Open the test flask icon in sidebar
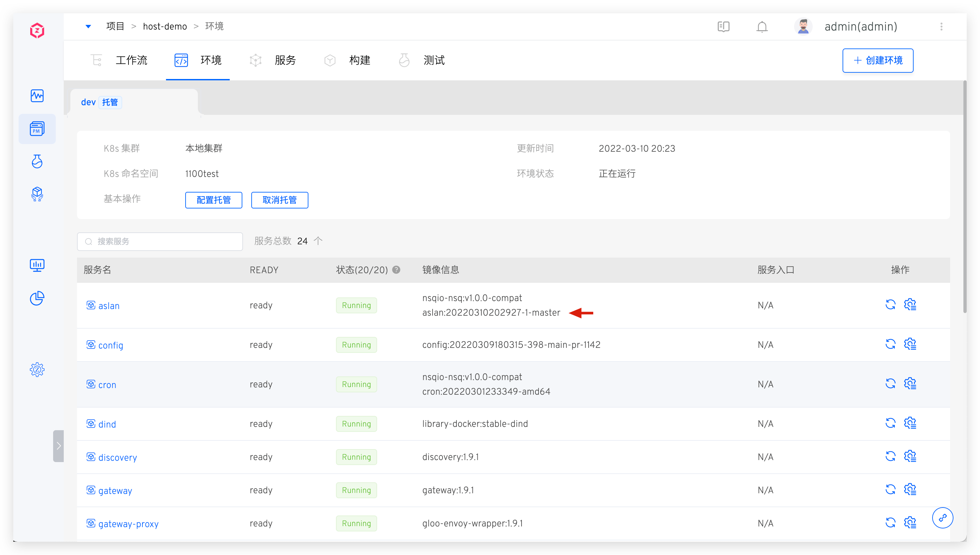This screenshot has height=555, width=980. coord(37,161)
